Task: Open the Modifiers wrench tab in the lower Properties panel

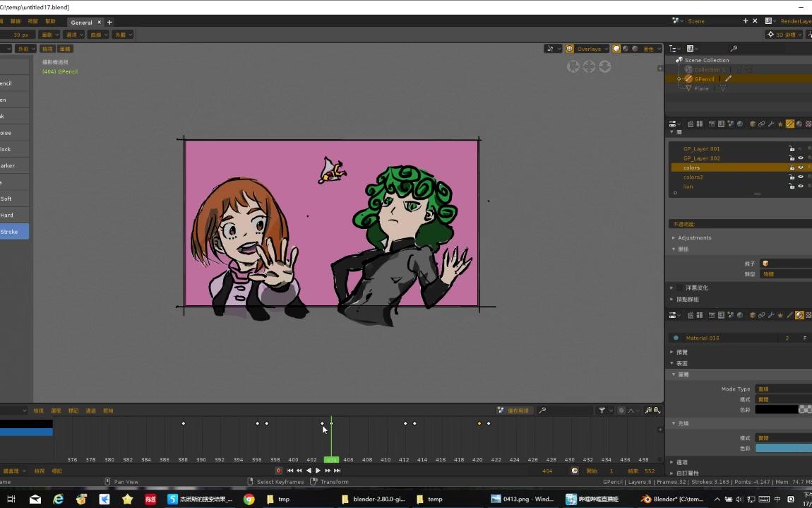Action: (x=771, y=315)
